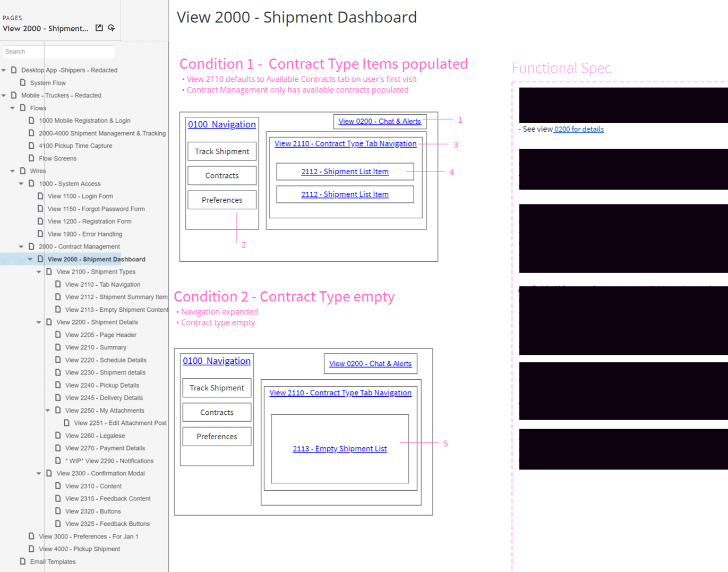This screenshot has width=728, height=572.
Task: Click the share link icon in Pages header
Action: [x=112, y=28]
